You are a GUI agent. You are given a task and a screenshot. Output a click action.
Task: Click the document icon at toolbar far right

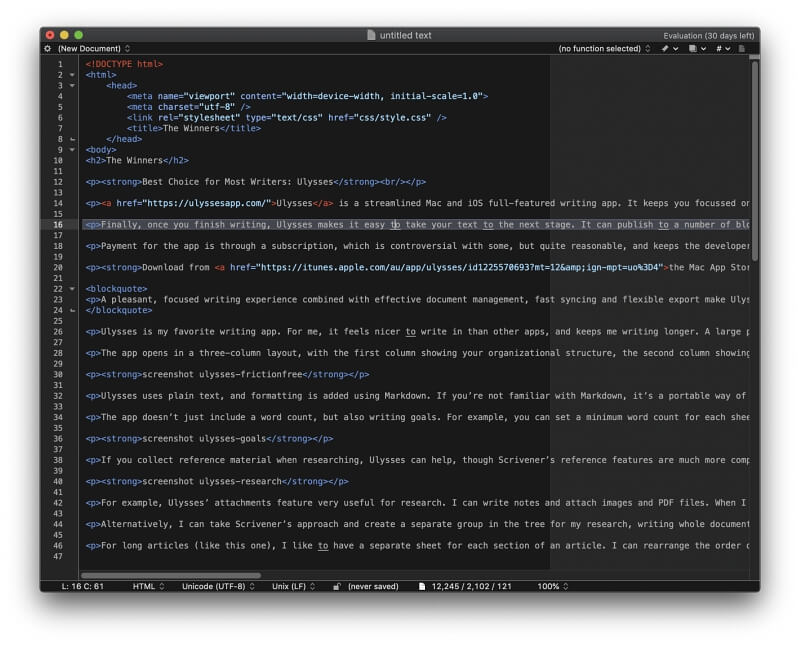click(x=742, y=48)
